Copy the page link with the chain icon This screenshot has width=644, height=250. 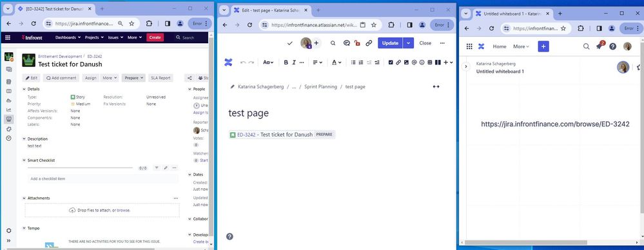[x=369, y=43]
